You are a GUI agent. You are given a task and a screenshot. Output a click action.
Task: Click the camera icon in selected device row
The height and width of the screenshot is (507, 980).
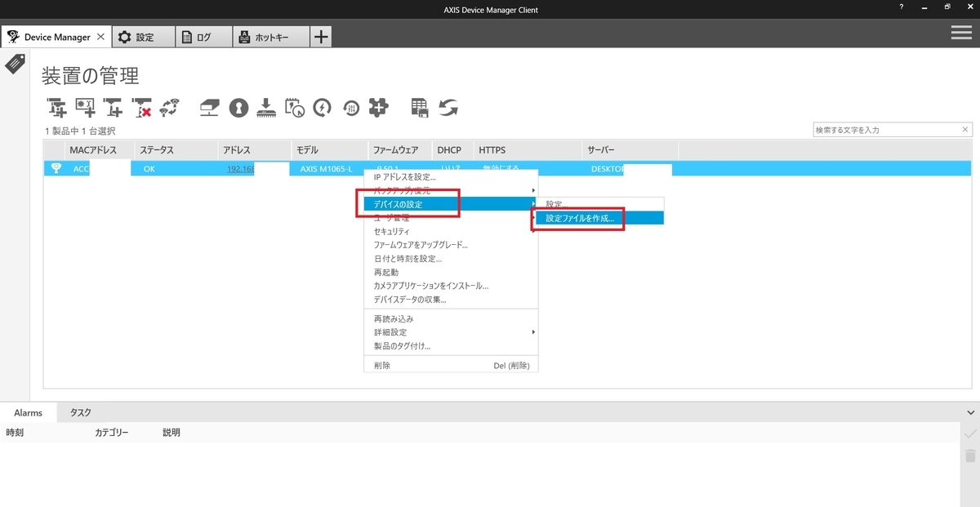click(x=56, y=169)
